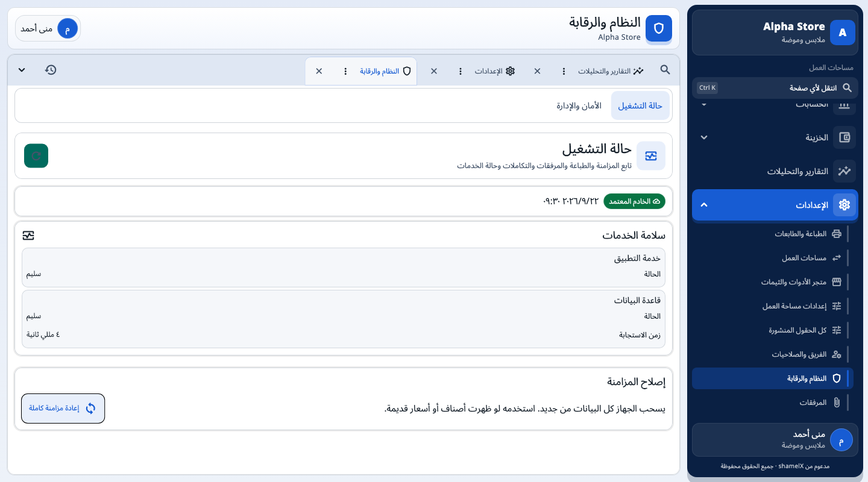Select the حالة التشغيل sub-tab

[x=640, y=105]
